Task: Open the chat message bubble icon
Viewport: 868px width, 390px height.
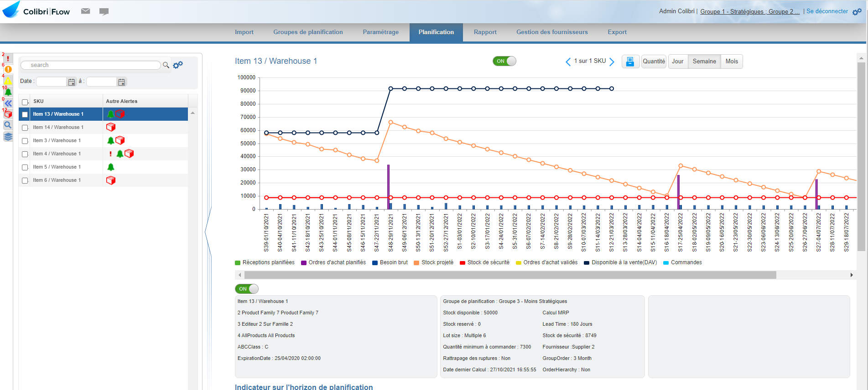Action: click(x=104, y=12)
